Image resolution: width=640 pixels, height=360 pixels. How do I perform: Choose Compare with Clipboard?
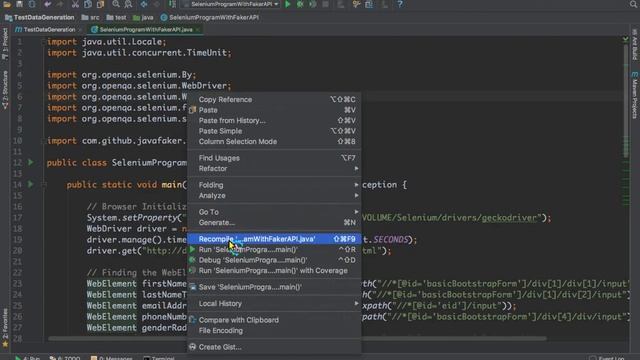tap(274, 320)
